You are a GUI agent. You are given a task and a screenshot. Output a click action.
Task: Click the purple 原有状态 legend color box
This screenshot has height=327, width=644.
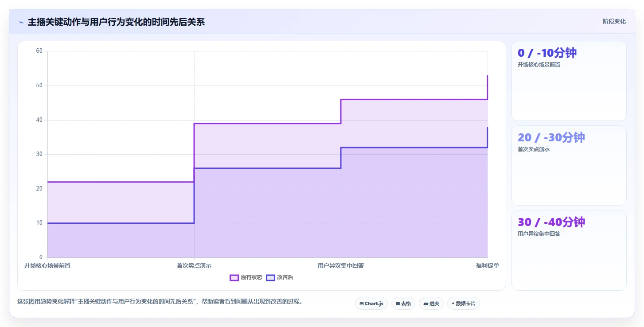coord(234,278)
